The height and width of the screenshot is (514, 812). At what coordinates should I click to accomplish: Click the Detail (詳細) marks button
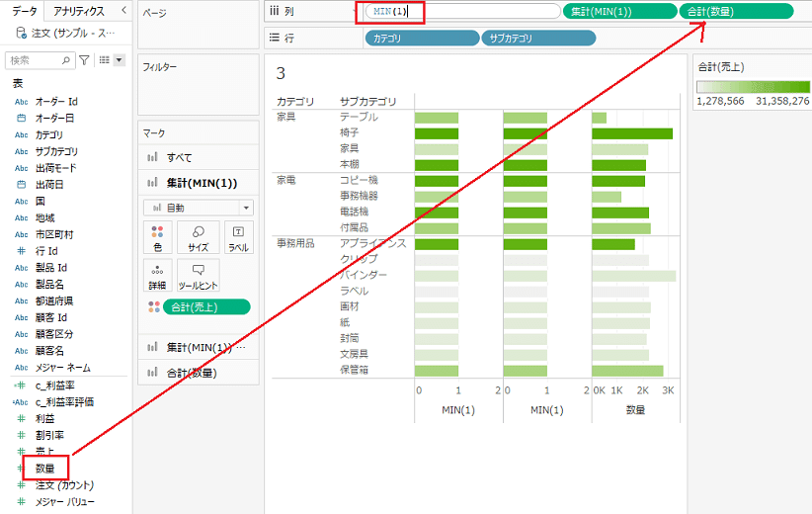click(x=157, y=275)
